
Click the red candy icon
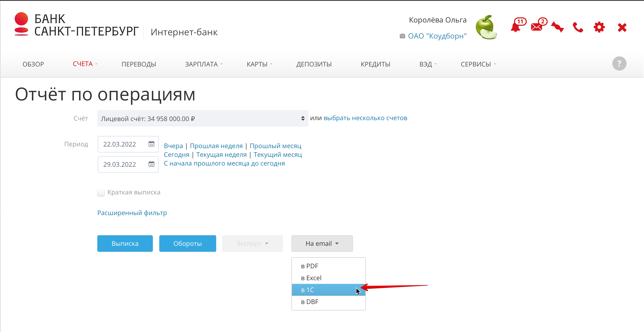point(557,27)
